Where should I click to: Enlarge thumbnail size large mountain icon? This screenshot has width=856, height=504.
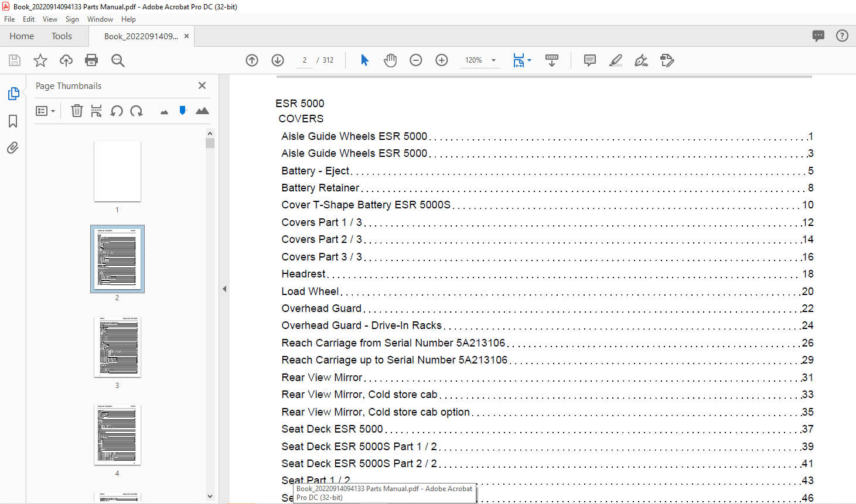pyautogui.click(x=202, y=111)
